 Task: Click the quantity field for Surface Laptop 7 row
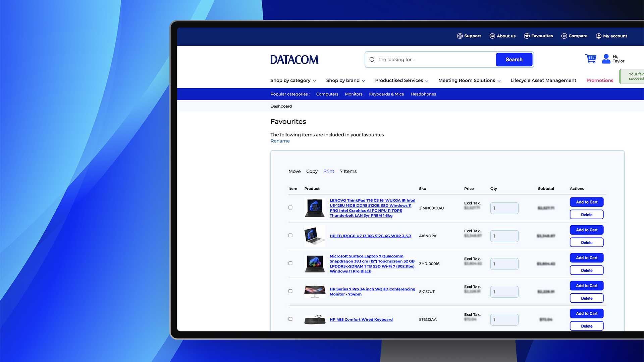point(504,264)
